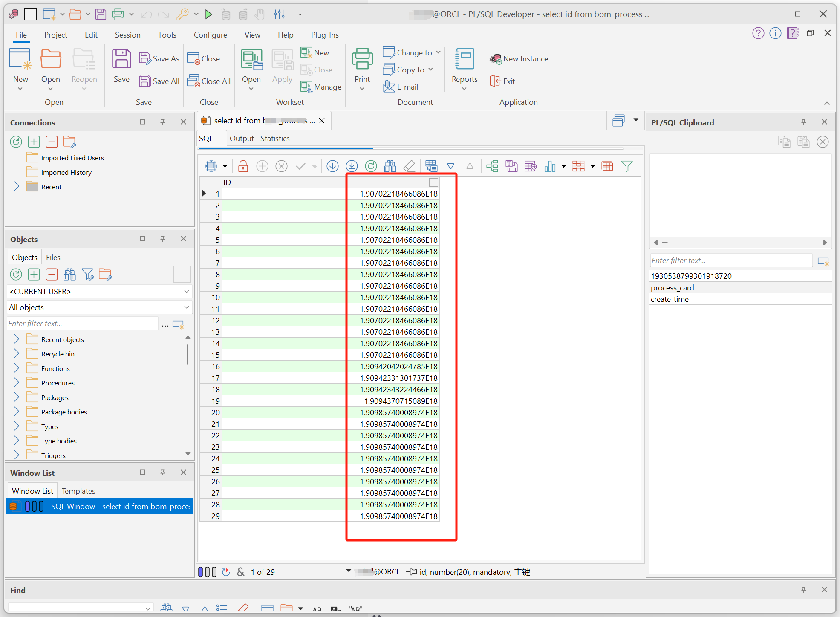Switch to the Statistics tab
Screen dimensions: 840x617
[275, 139]
